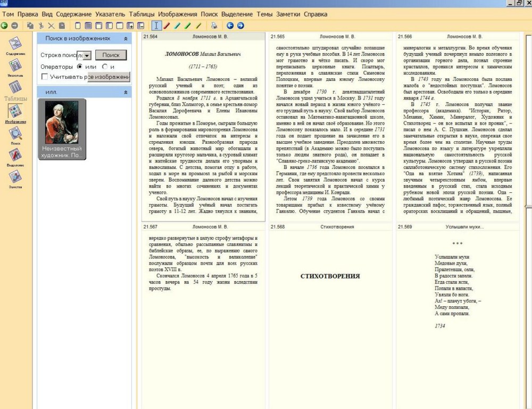Click the blue right arrow button
The width and height of the screenshot is (532, 409).
pos(240,26)
